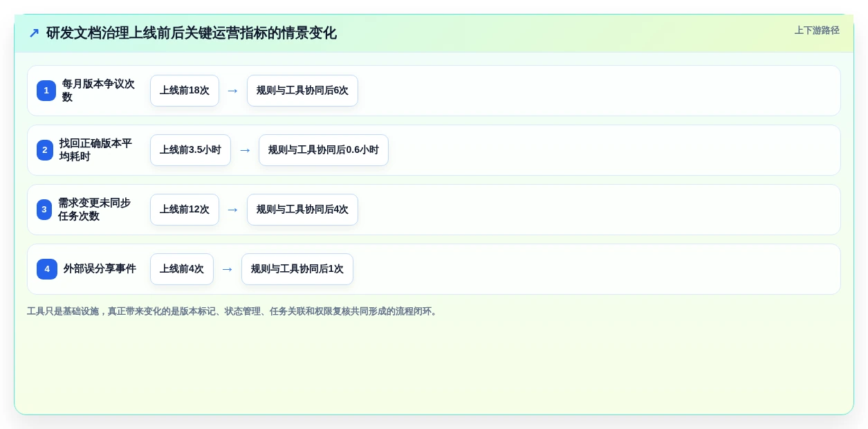Click the 上线前12次 chip
Viewport: 868px width, 429px height.
pos(185,210)
